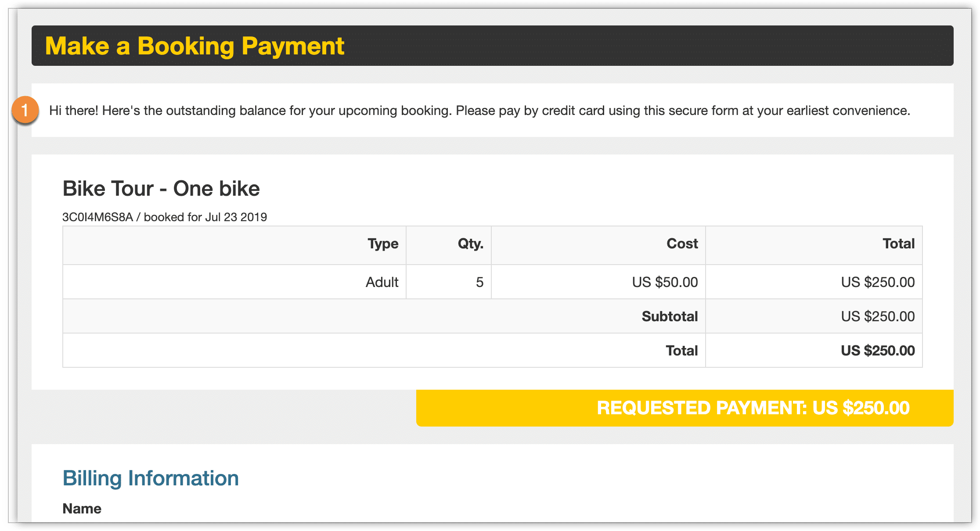Click the bold Total row label
Viewport: 980px width, 531px height.
pos(681,351)
